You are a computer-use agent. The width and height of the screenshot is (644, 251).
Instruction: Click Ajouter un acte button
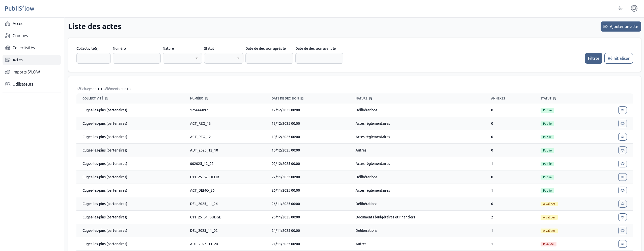click(621, 27)
